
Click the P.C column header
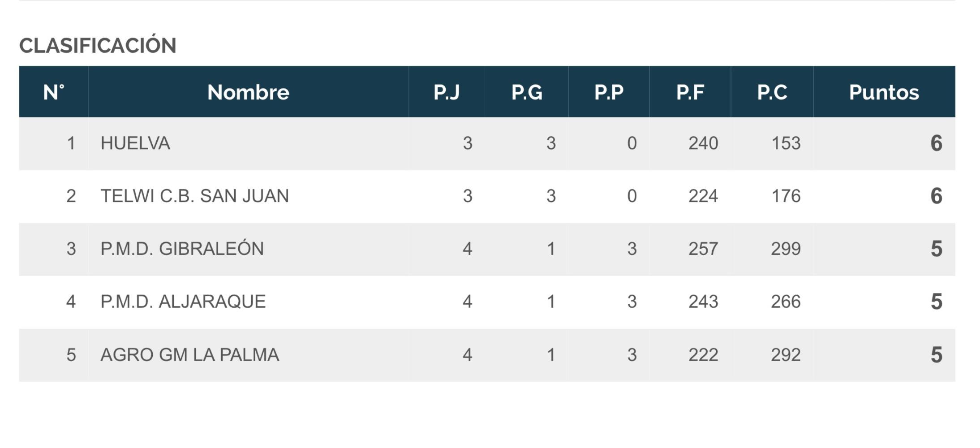tap(772, 92)
